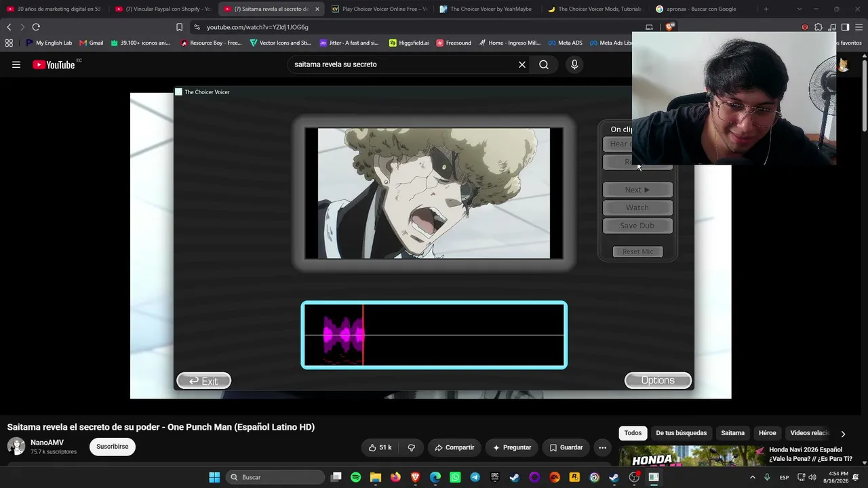This screenshot has width=868, height=488.
Task: Open the Brave Shields icon
Action: tap(670, 27)
